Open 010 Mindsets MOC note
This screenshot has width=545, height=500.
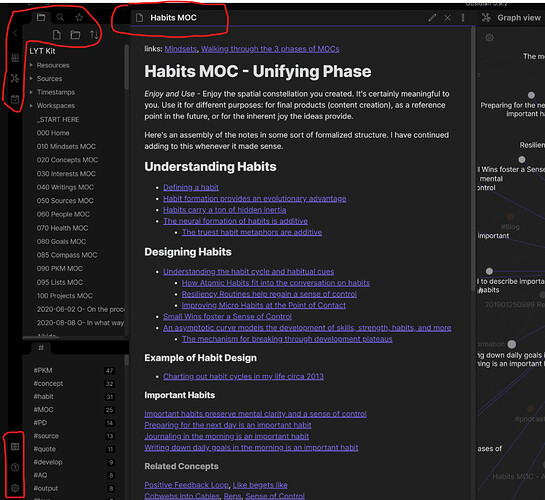click(x=66, y=147)
